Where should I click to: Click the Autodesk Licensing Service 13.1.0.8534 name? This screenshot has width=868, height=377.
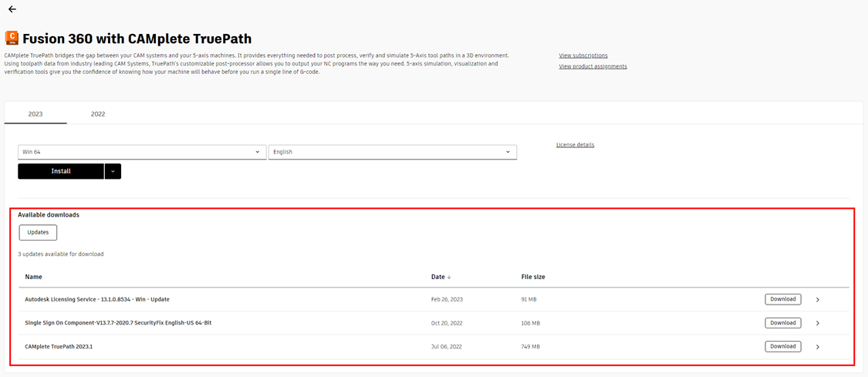(97, 299)
